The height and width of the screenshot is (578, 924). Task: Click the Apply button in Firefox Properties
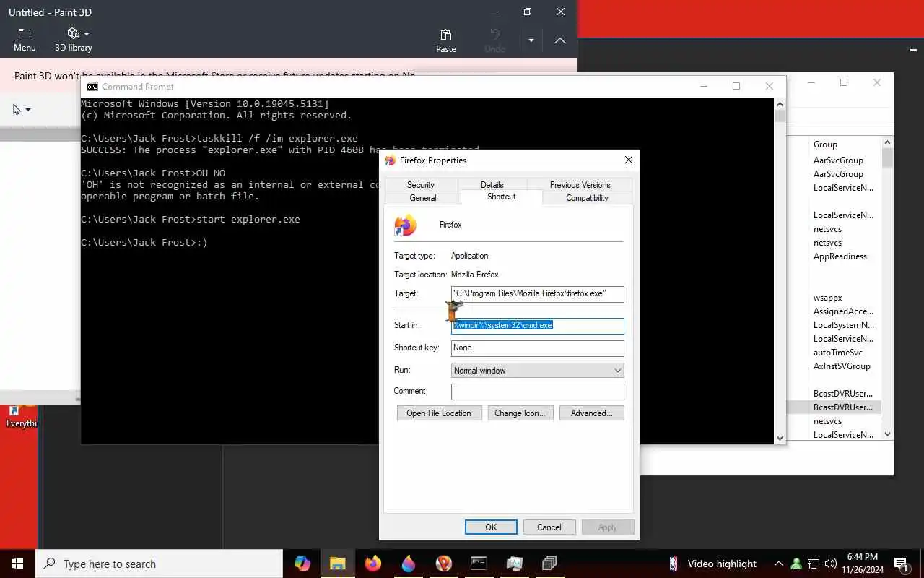(608, 527)
